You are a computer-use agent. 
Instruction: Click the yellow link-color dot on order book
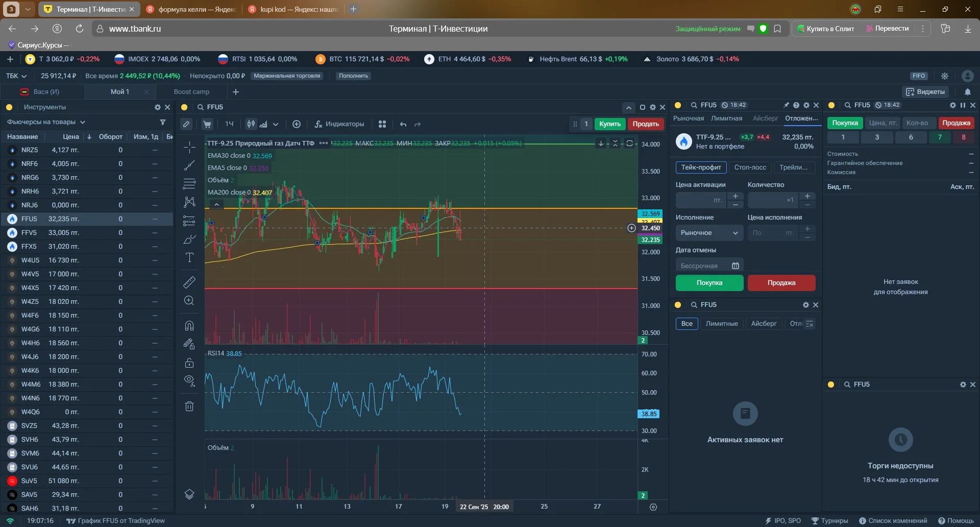tap(831, 105)
